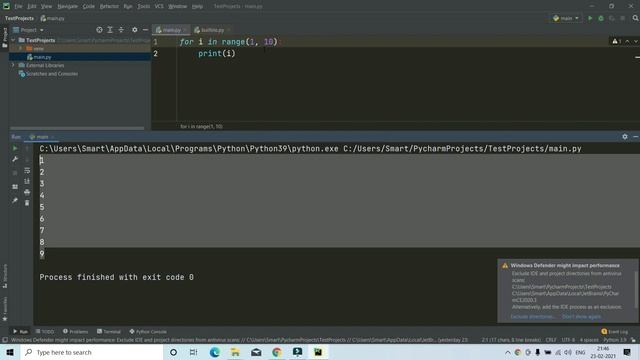Open the Windows Start menu
Screen dimensions: 640x360
[x=10, y=352]
